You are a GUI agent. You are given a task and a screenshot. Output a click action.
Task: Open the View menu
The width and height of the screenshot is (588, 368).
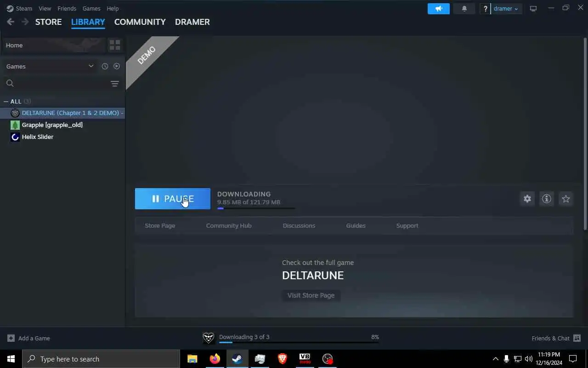45,8
